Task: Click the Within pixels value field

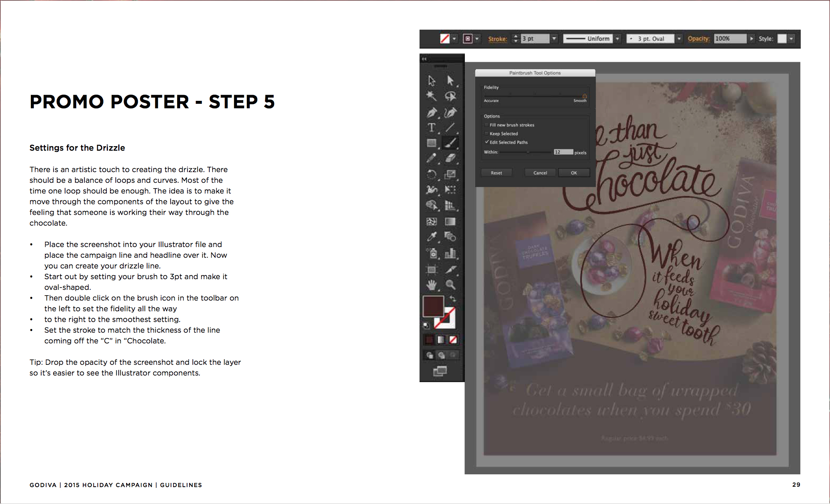Action: coord(563,152)
